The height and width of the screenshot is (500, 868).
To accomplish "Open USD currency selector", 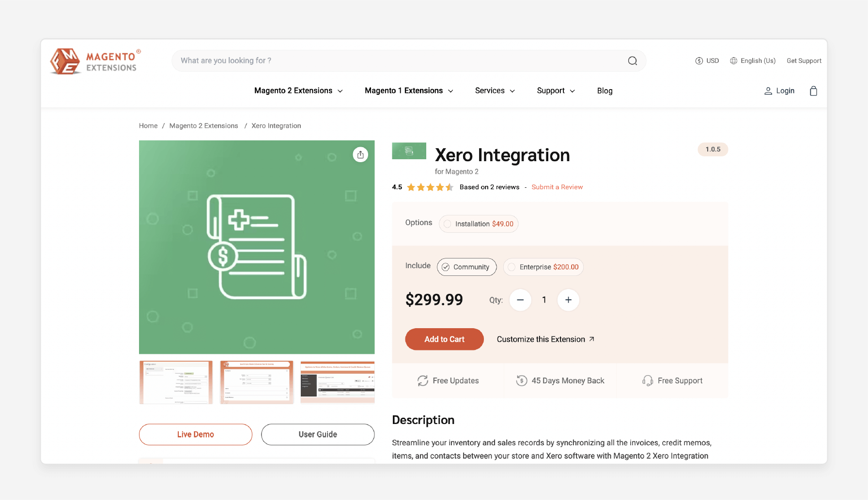I will [707, 61].
